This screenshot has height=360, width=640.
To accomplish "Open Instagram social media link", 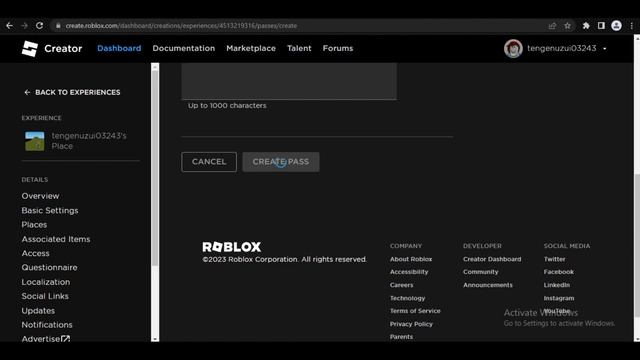I will pyautogui.click(x=559, y=298).
